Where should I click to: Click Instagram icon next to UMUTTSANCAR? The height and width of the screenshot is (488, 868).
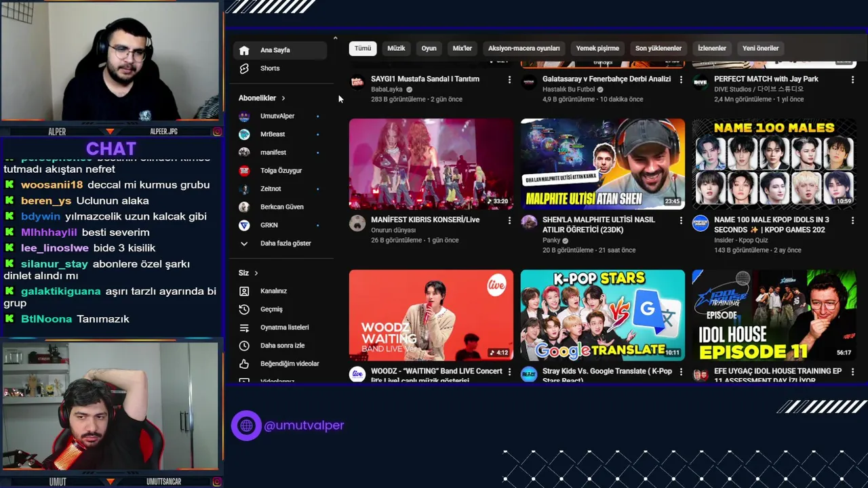217,482
